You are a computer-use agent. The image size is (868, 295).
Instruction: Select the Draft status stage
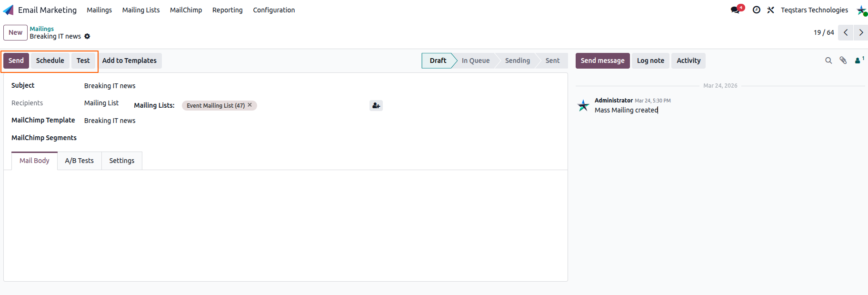pyautogui.click(x=438, y=61)
